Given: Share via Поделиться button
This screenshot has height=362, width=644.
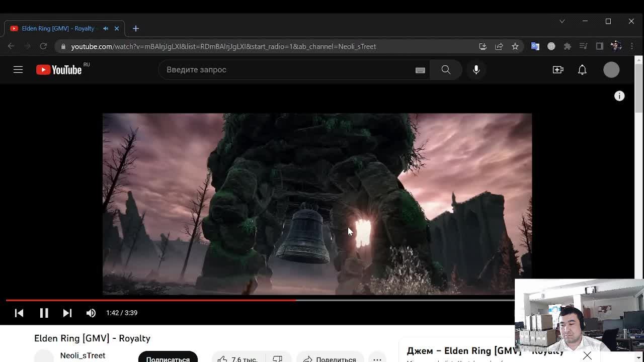Looking at the screenshot, I should (330, 358).
